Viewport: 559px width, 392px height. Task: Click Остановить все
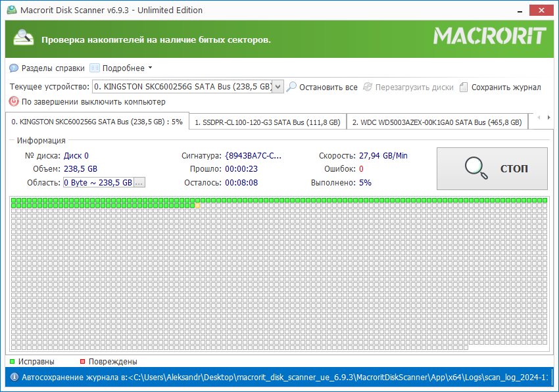coord(328,87)
